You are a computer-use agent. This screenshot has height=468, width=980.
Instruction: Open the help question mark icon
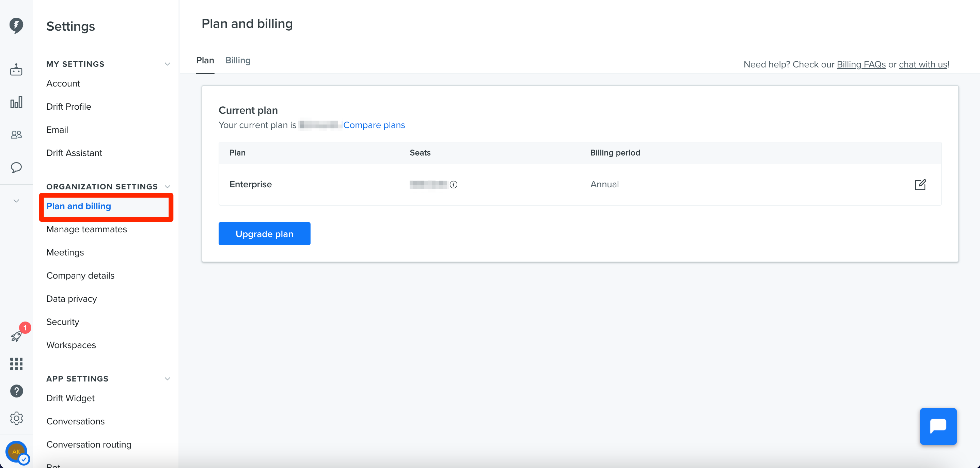tap(16, 391)
